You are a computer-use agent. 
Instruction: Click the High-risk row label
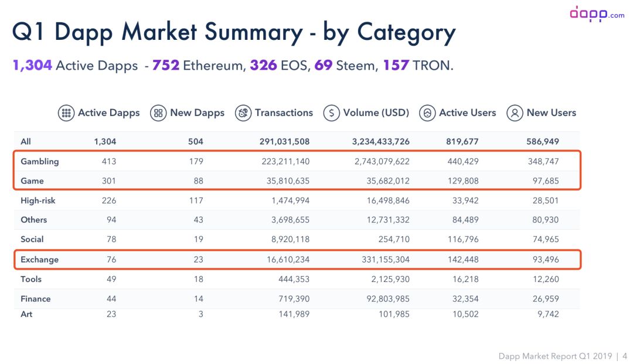[x=38, y=200]
